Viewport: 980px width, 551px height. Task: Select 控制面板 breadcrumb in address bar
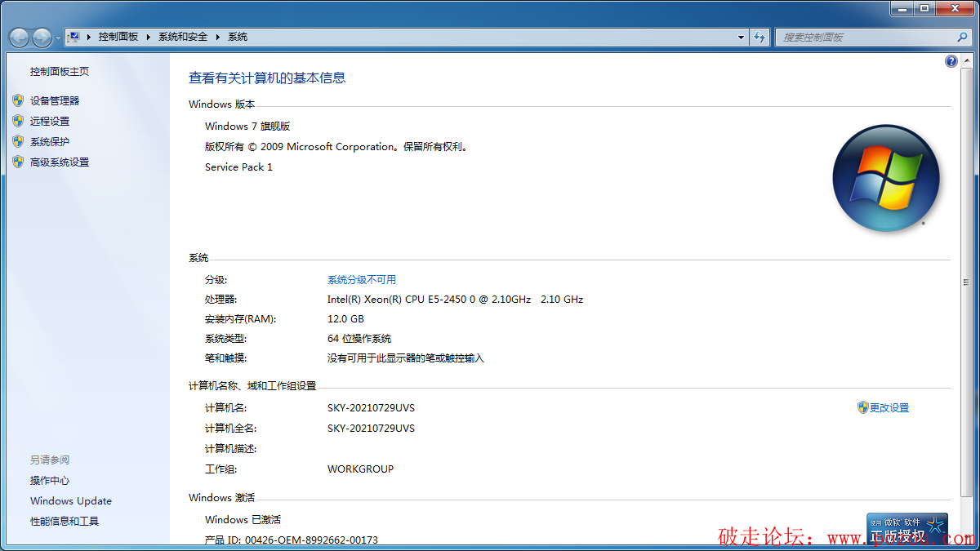tap(118, 37)
